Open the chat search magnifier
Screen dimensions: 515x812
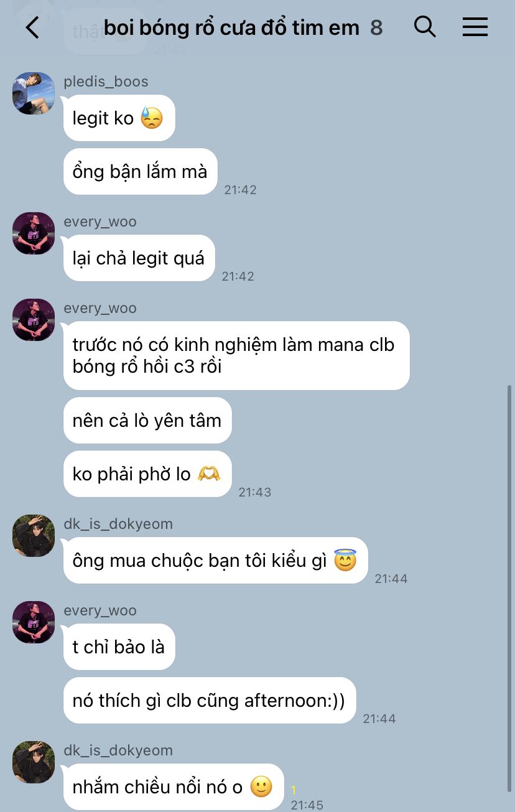click(425, 27)
